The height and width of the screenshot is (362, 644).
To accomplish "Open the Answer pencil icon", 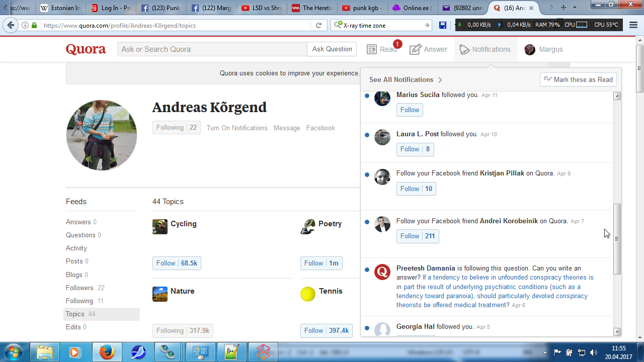I will pos(415,49).
